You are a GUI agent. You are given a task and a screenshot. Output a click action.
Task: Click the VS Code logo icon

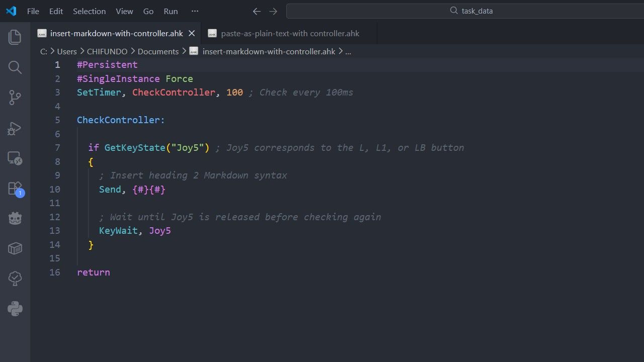tap(11, 11)
